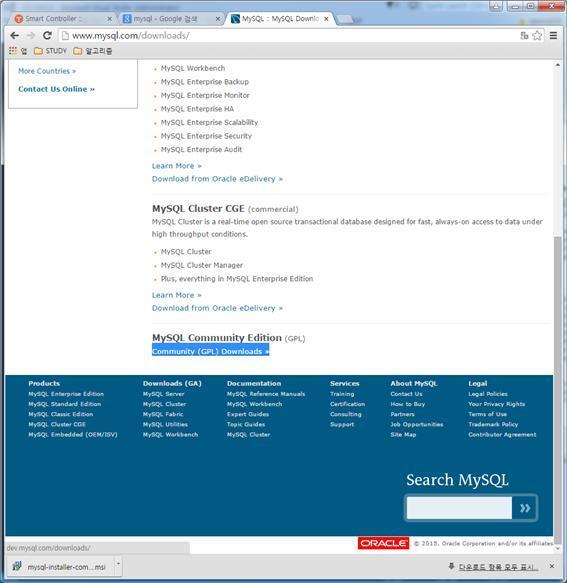
Task: Click the scrollbar up arrow
Action: (557, 65)
